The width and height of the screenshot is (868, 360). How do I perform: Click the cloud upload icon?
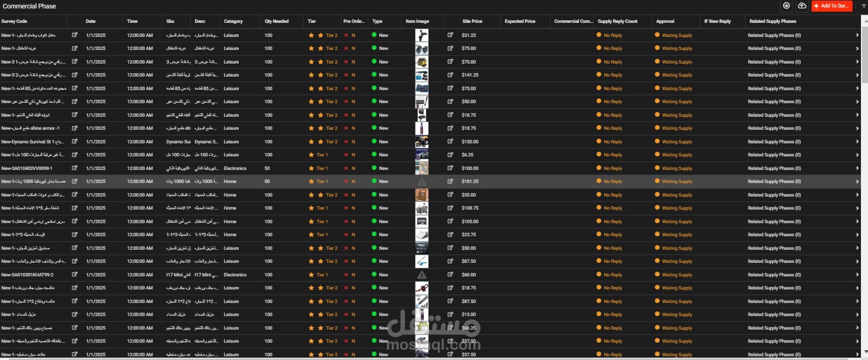click(802, 5)
